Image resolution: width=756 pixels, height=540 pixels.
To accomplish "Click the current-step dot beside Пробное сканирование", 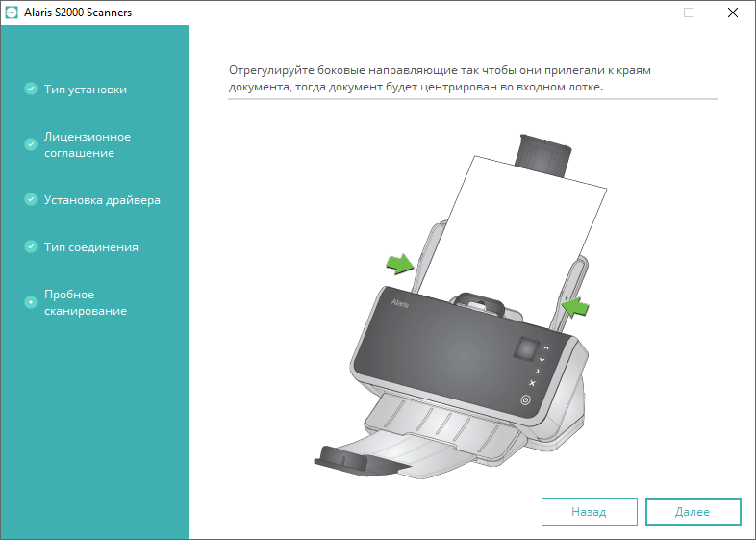I will [31, 302].
